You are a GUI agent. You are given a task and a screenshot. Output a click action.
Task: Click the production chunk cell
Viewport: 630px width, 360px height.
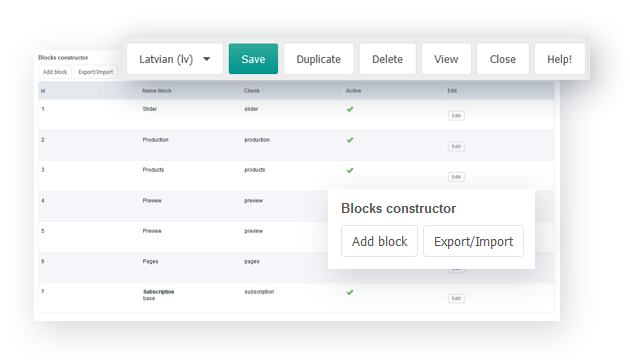click(x=257, y=140)
